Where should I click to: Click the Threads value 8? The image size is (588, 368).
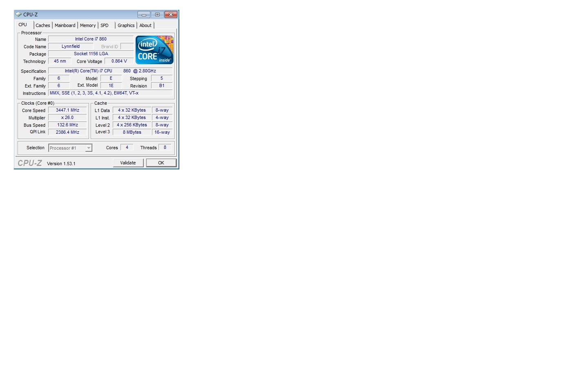[165, 148]
